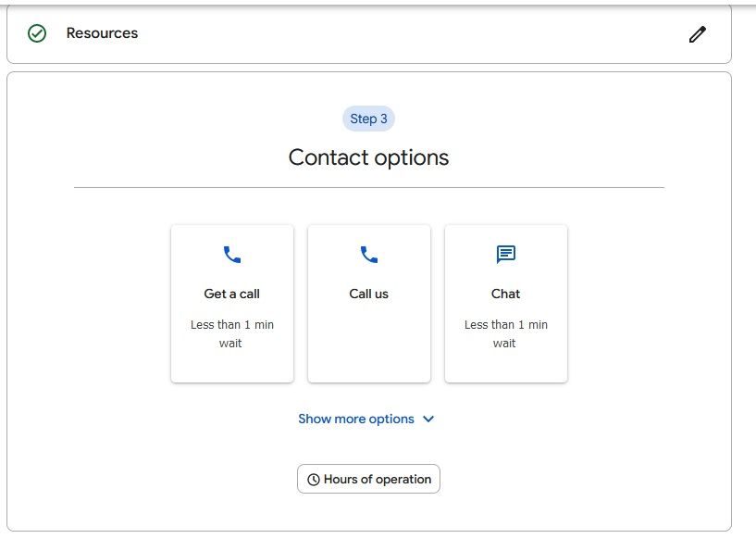Click the phone icon on Call us
The image size is (756, 551).
coord(368,254)
